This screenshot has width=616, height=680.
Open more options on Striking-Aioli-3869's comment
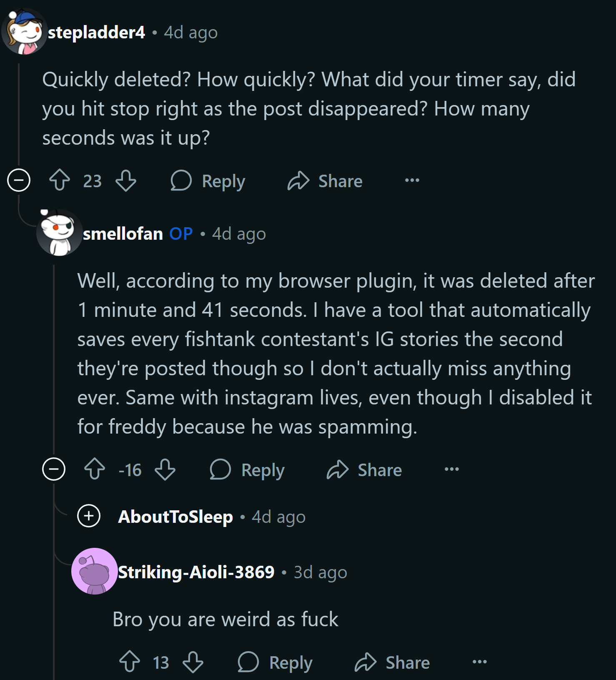tap(479, 662)
